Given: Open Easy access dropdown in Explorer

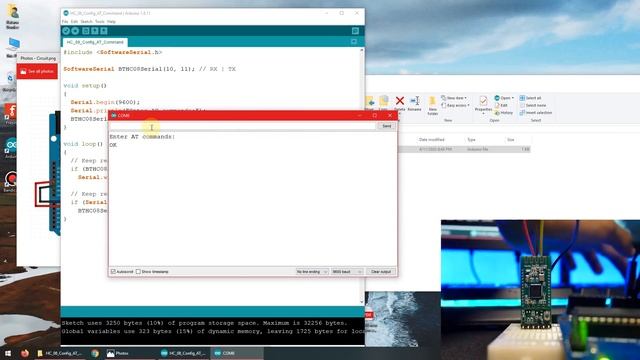Looking at the screenshot, I should (x=455, y=105).
